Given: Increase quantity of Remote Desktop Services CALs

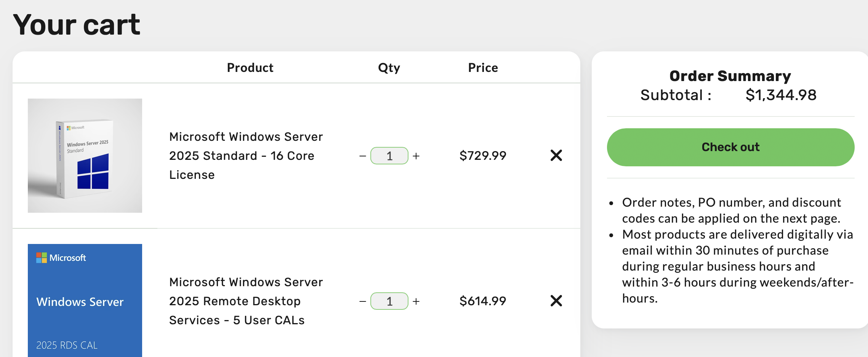Looking at the screenshot, I should (x=416, y=301).
